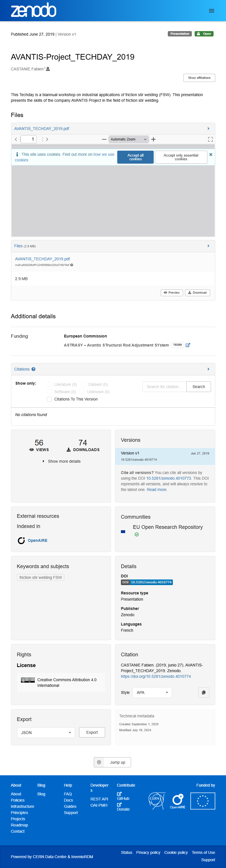Click the OpenAIRE indexed logo icon
Image resolution: width=226 pixels, height=868 pixels.
point(21,540)
